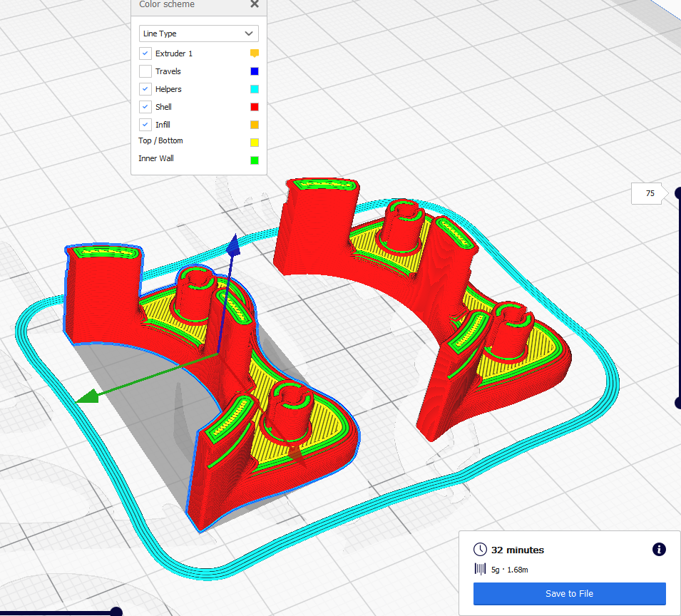681x616 pixels.
Task: Click the red Shell color swatch
Action: [255, 107]
